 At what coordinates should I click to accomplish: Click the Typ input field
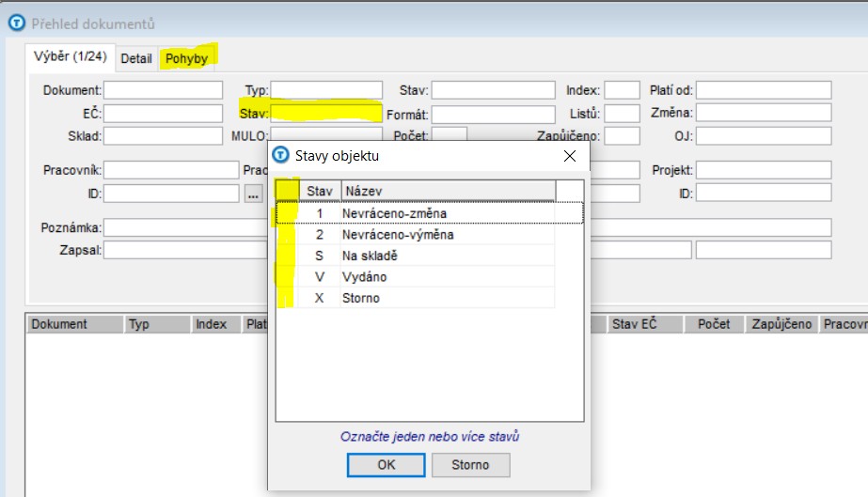click(x=326, y=90)
